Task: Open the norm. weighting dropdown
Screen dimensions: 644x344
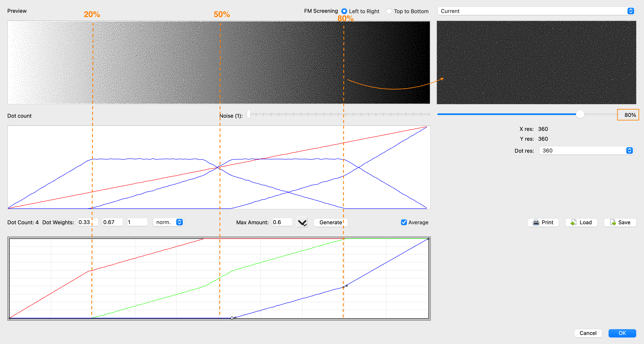Action: (168, 222)
